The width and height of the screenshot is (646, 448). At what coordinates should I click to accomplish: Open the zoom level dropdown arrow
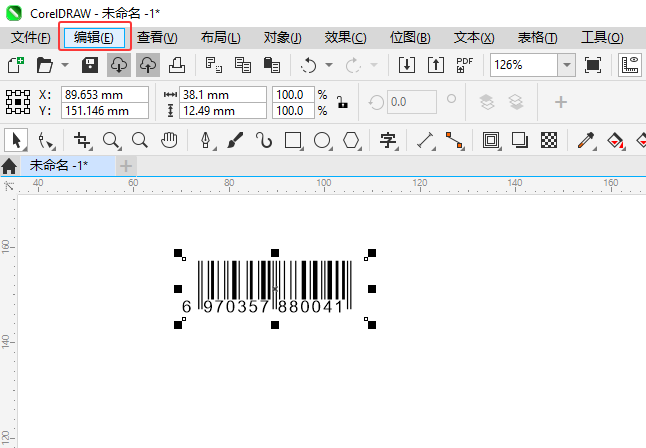point(567,65)
